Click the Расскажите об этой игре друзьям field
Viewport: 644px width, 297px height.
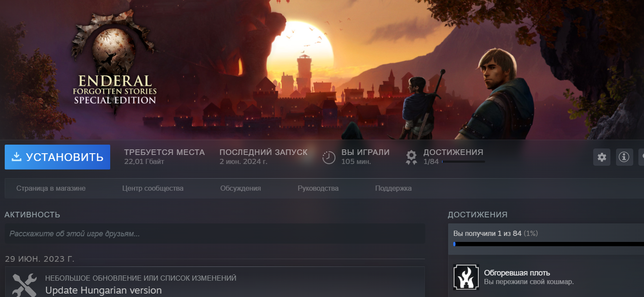[x=215, y=234]
